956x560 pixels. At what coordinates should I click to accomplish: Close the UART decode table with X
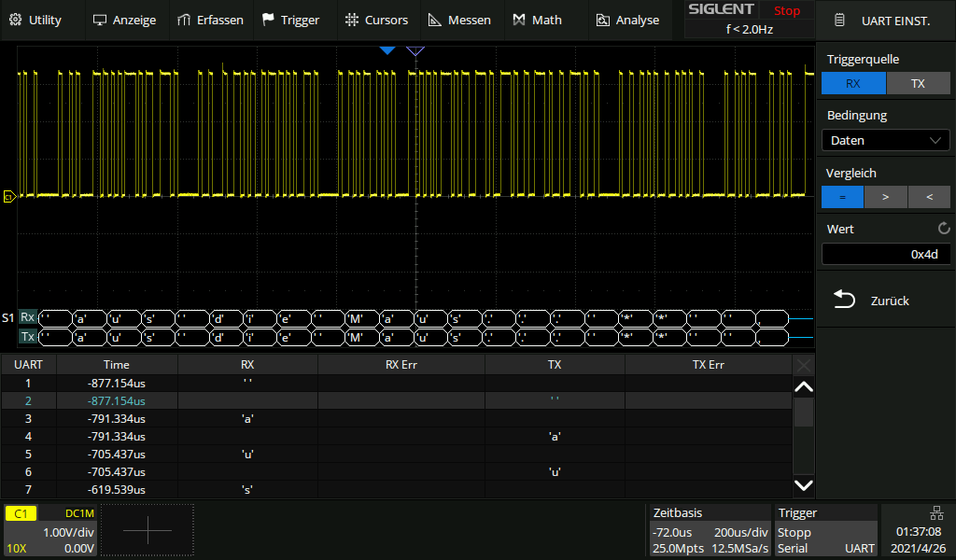click(x=803, y=365)
